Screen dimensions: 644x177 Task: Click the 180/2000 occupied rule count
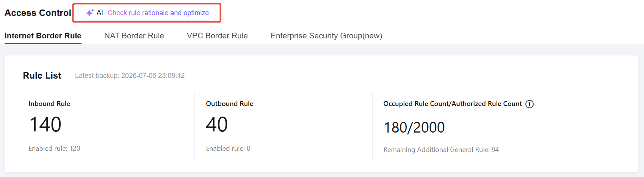[414, 128]
